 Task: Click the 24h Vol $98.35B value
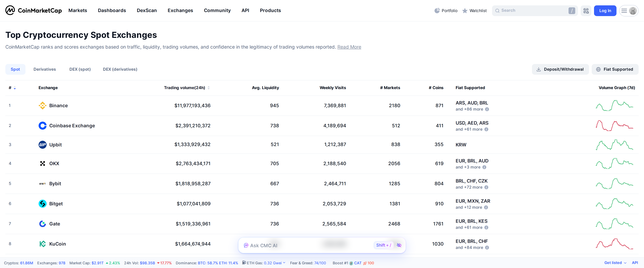coord(147,263)
